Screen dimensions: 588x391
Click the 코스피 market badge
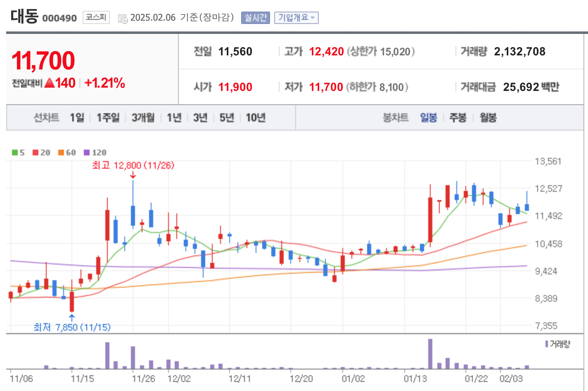[96, 17]
